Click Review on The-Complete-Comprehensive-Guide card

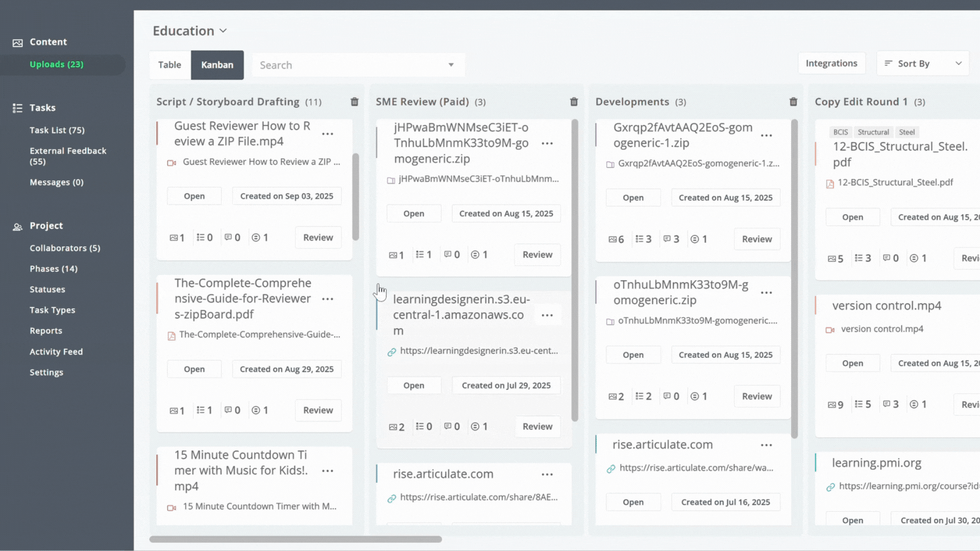click(x=317, y=410)
